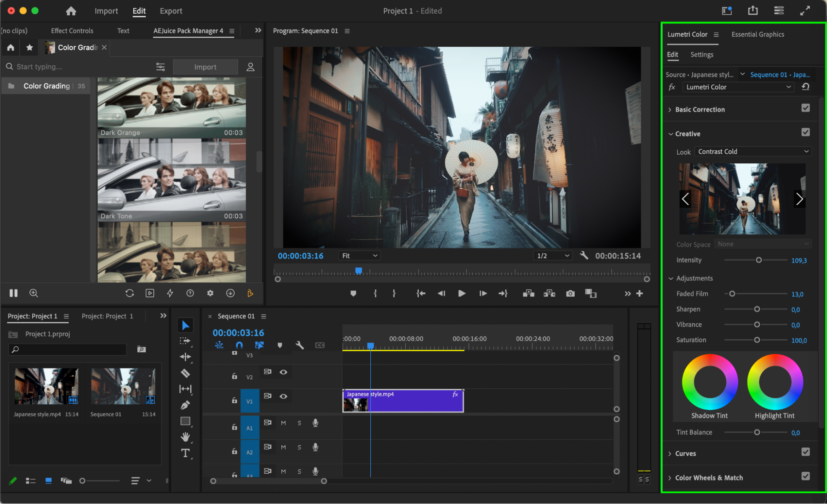The height and width of the screenshot is (504, 827).
Task: Select the Type tool
Action: click(x=185, y=453)
